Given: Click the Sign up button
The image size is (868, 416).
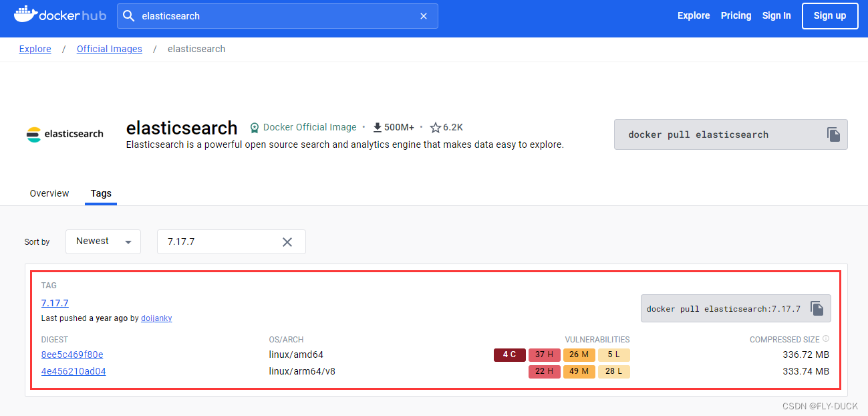Looking at the screenshot, I should [x=830, y=15].
